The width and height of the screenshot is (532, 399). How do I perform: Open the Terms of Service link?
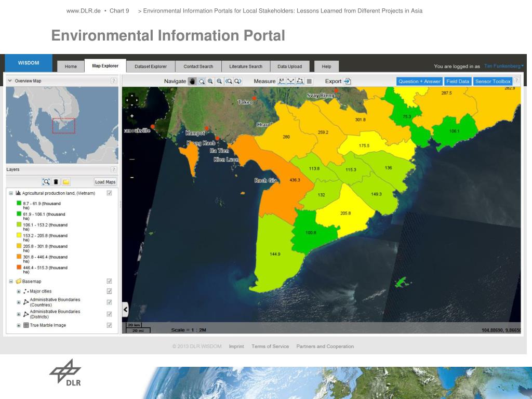(270, 347)
